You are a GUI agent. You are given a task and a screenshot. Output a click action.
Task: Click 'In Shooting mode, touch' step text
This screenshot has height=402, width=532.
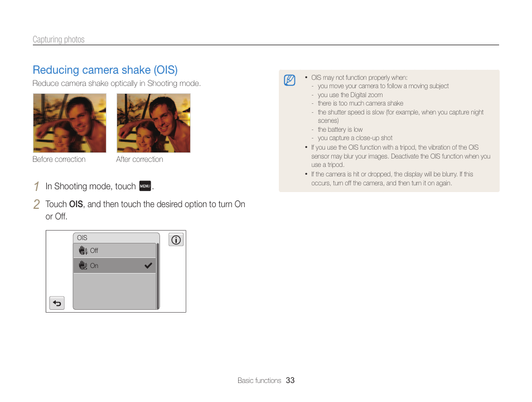90,186
